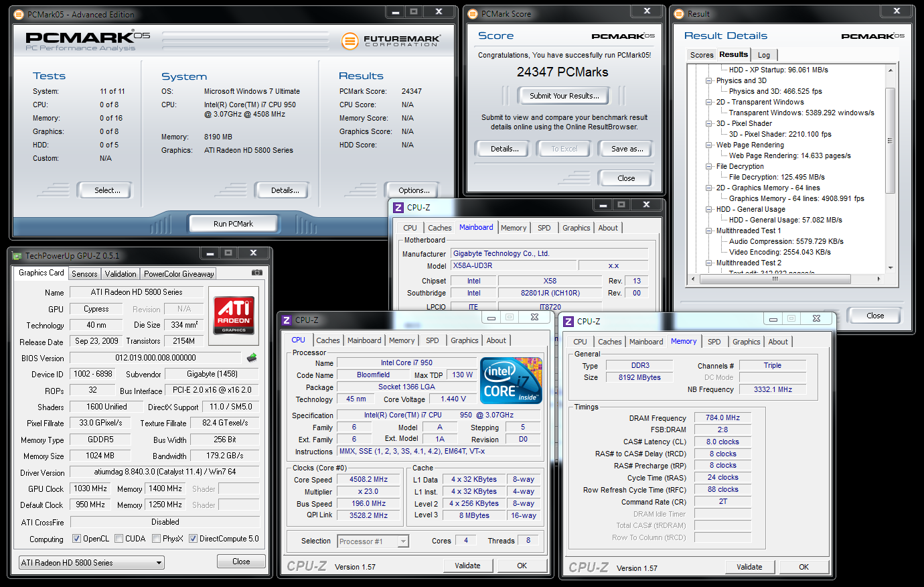Viewport: 924px width, 587px height.
Task: Click the PCMark05 Advanced Edition title icon
Action: point(19,14)
